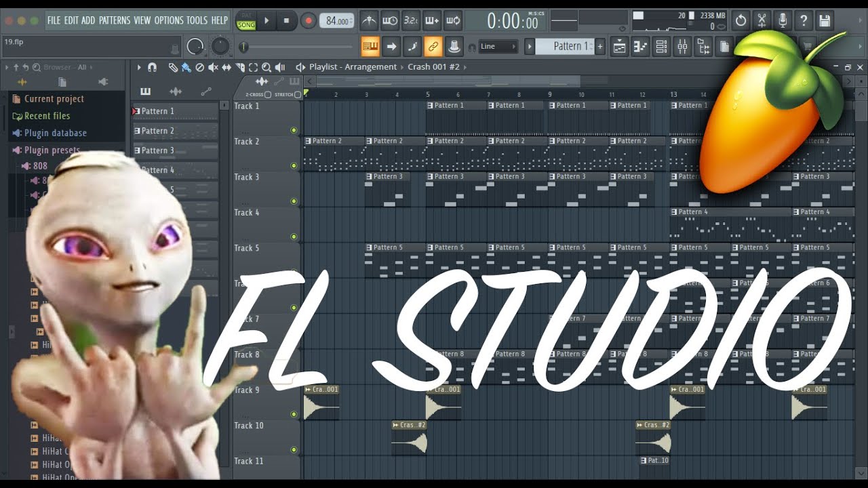Screen dimensions: 868x488
Task: Click the one-click audio recording microphone icon
Action: [783, 20]
